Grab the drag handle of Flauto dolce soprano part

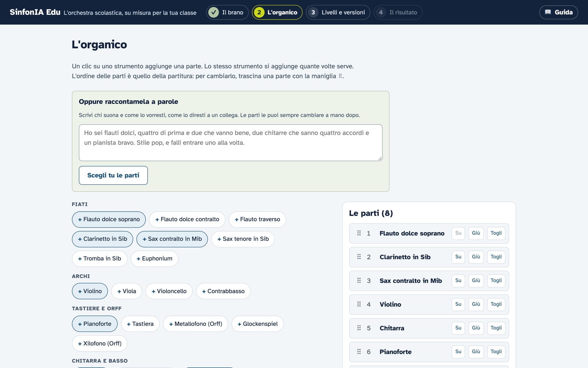tap(359, 233)
